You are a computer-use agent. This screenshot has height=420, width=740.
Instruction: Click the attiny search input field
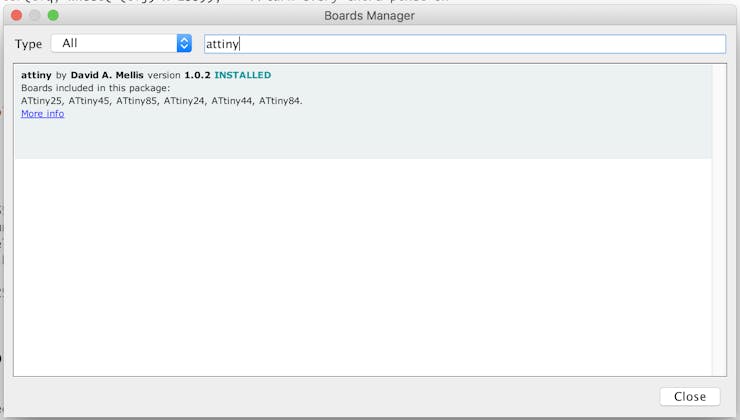(465, 44)
